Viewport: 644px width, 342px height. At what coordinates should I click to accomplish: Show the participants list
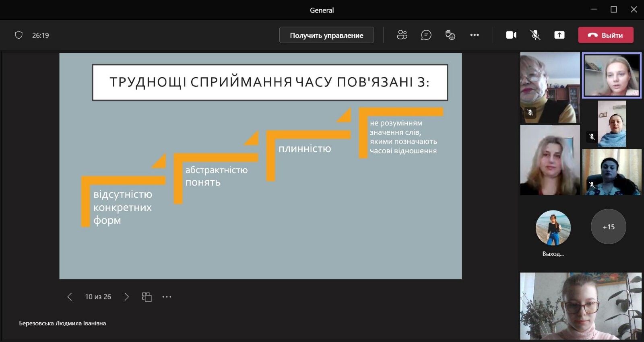[x=402, y=35]
